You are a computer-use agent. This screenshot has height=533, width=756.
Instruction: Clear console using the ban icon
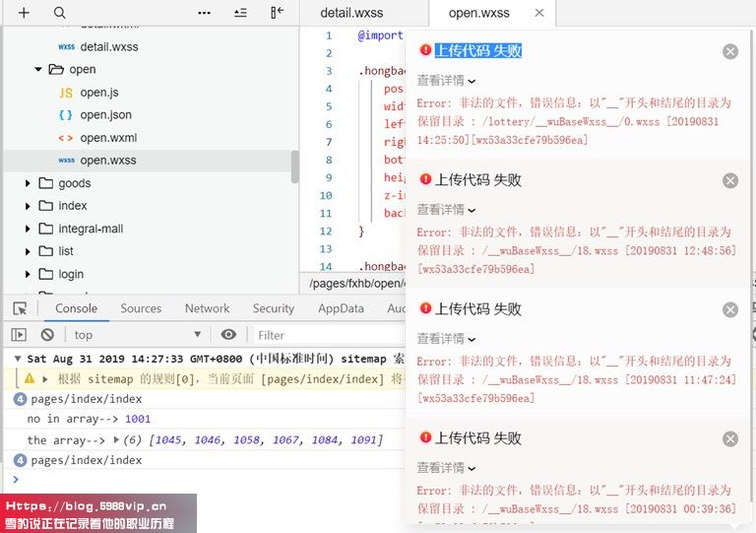tap(47, 335)
